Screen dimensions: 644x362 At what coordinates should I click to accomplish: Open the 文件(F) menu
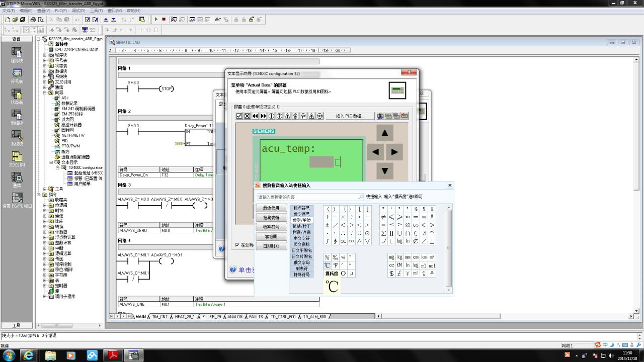click(x=9, y=11)
